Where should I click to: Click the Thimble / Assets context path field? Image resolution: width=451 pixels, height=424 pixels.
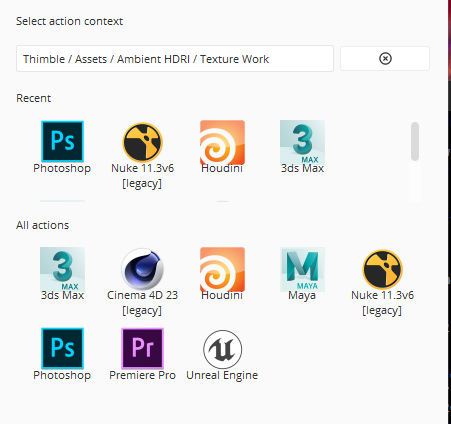(x=175, y=59)
